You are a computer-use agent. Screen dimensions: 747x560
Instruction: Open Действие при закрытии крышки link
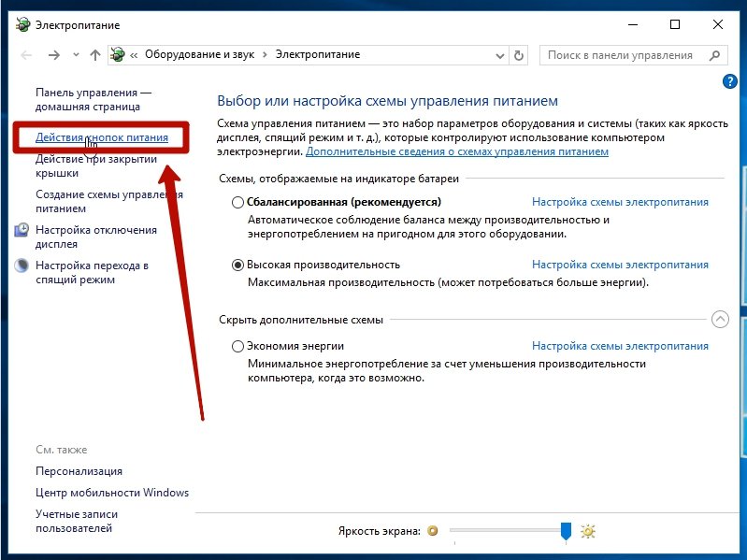[96, 165]
